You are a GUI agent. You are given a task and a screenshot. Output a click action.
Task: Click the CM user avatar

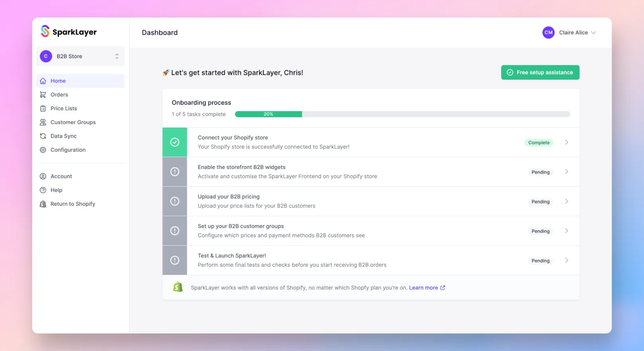click(x=548, y=33)
